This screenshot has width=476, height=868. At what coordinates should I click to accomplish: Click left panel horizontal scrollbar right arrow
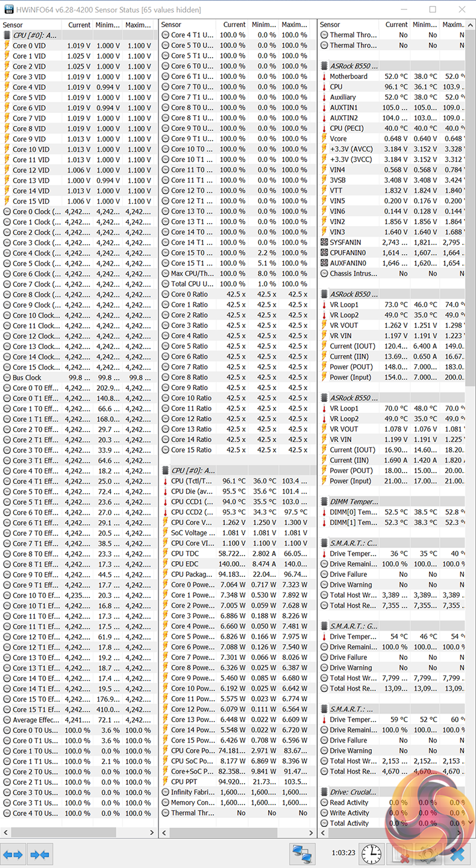(152, 832)
